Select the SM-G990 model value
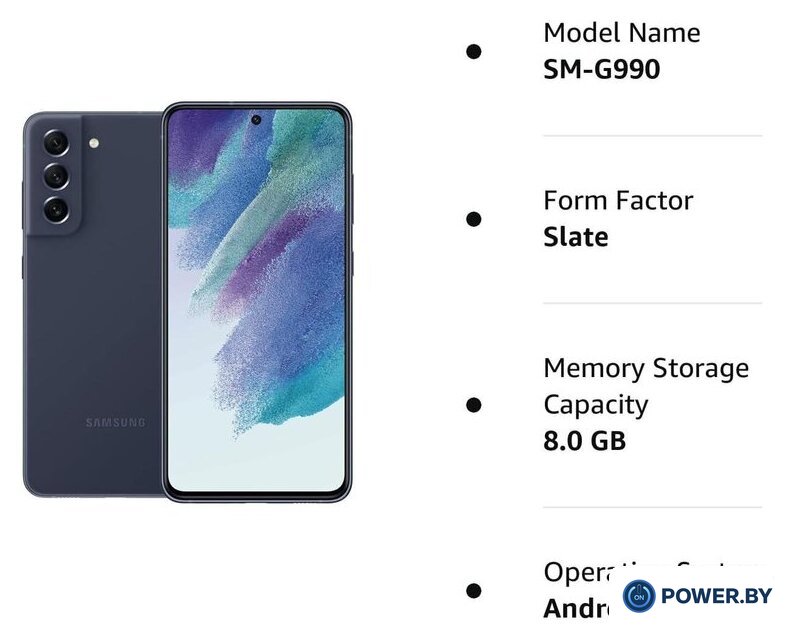Image resolution: width=786 pixels, height=640 pixels. [602, 69]
